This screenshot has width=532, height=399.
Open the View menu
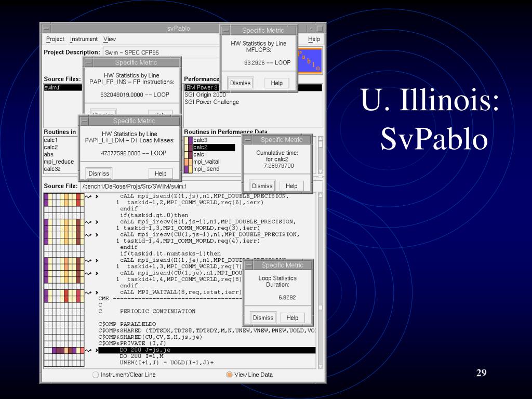pos(109,39)
